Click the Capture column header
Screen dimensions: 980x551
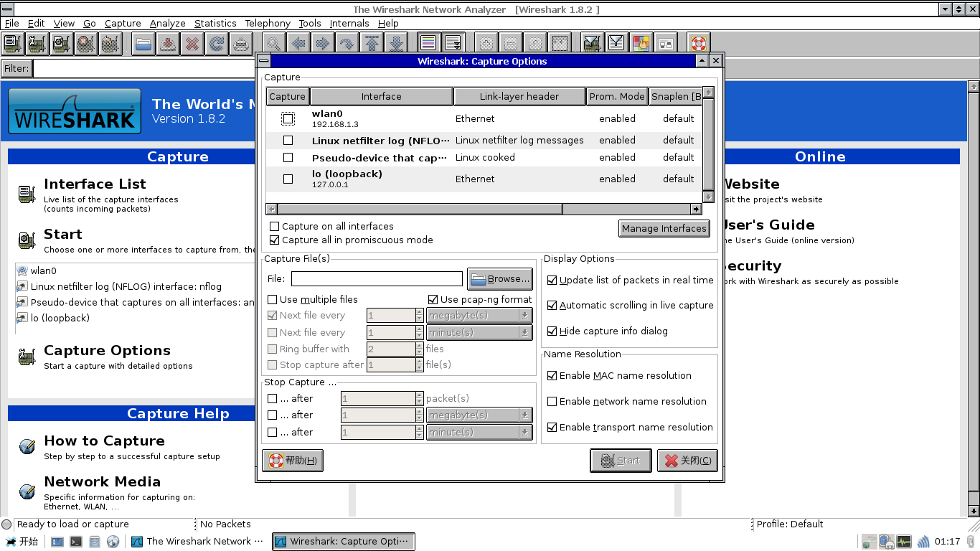pos(288,97)
